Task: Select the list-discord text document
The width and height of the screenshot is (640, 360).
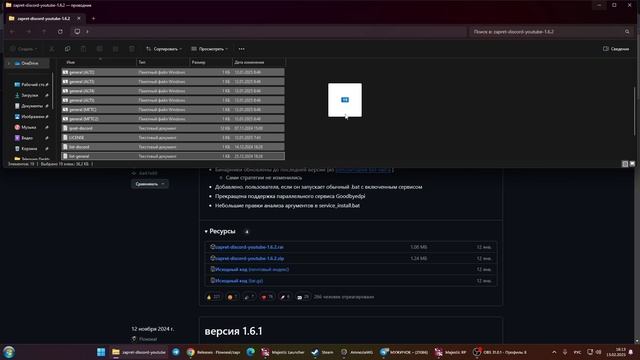Action: (x=173, y=147)
